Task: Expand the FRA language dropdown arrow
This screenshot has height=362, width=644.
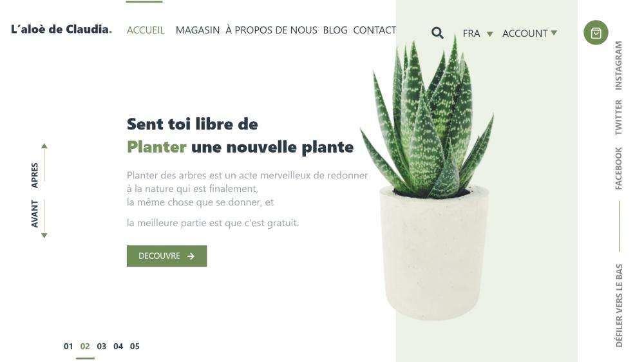Action: coord(489,34)
